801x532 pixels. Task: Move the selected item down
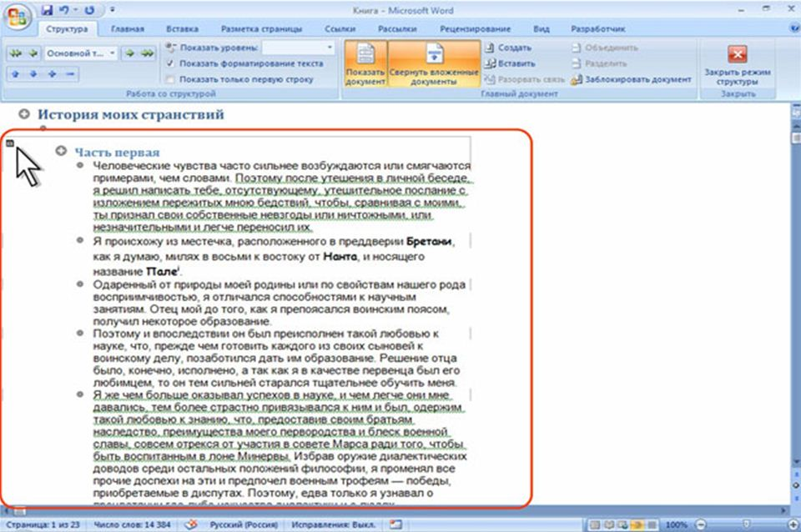[x=33, y=74]
